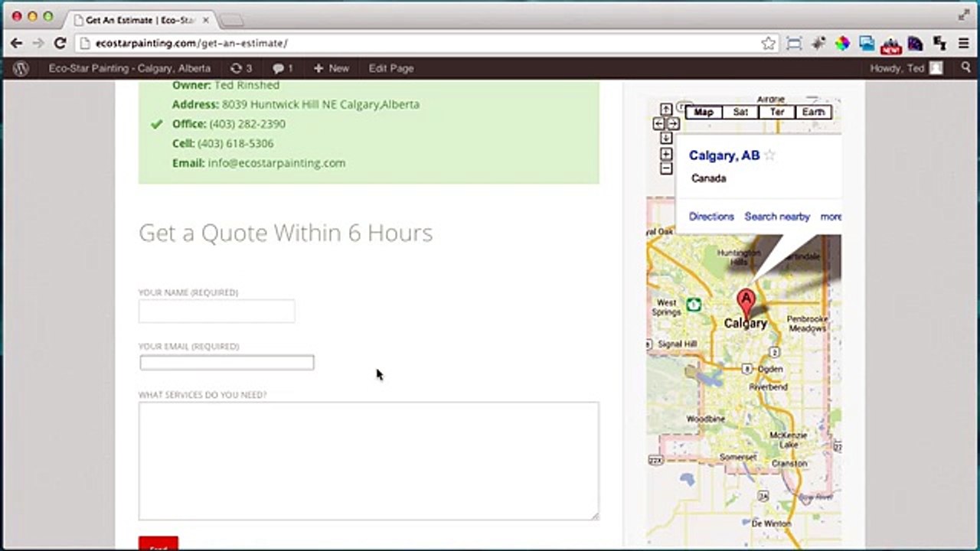Open the Chrome hamburger menu
This screenshot has width=980, height=551.
(964, 44)
